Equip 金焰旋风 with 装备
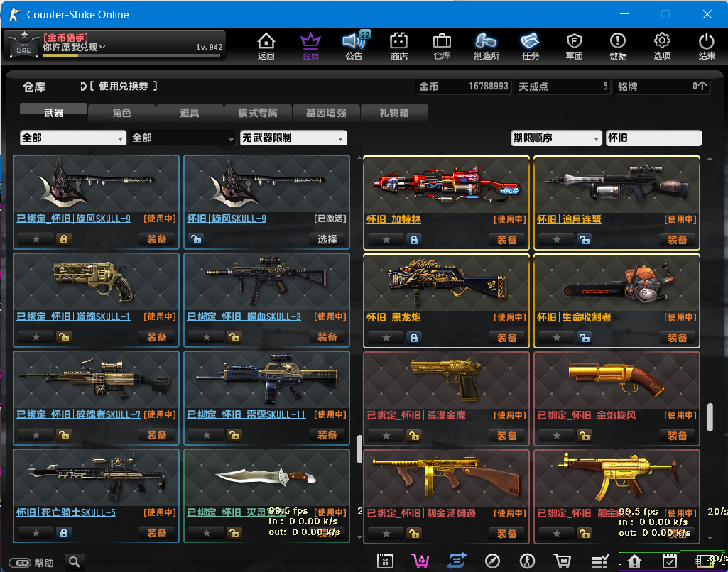728x572 pixels. coord(677,436)
